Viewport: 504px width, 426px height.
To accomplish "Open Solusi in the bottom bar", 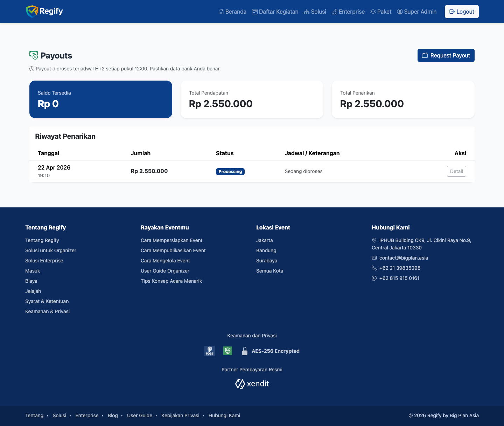I will 59,415.
